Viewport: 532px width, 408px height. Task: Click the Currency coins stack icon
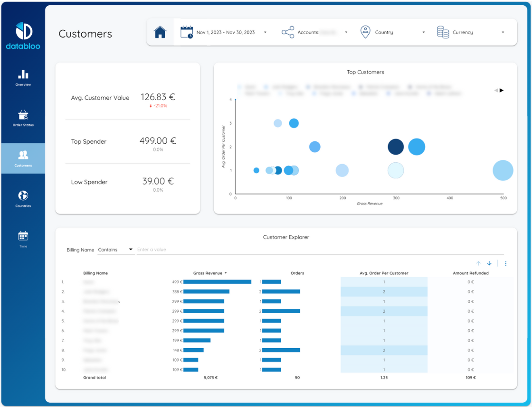coord(443,32)
